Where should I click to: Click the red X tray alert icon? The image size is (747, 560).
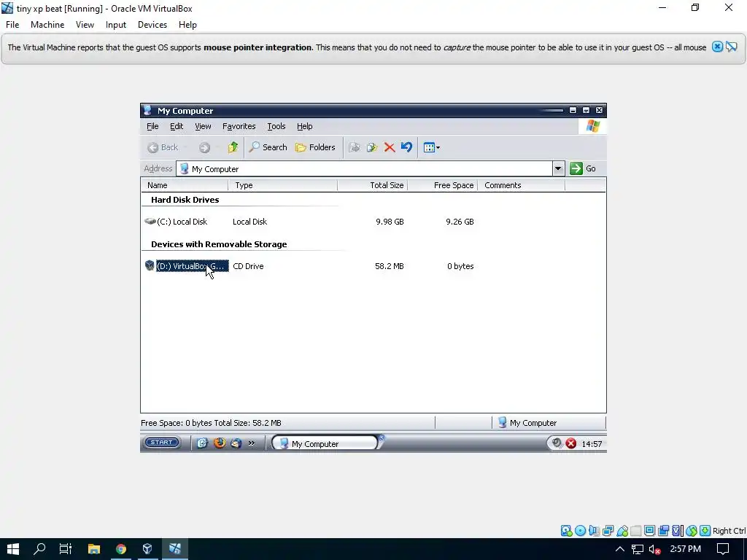tap(570, 444)
